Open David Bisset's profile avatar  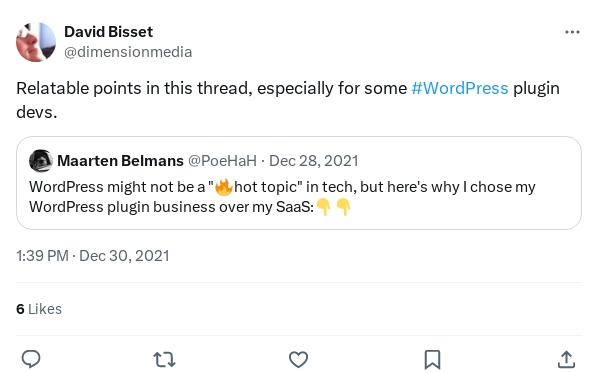36,42
